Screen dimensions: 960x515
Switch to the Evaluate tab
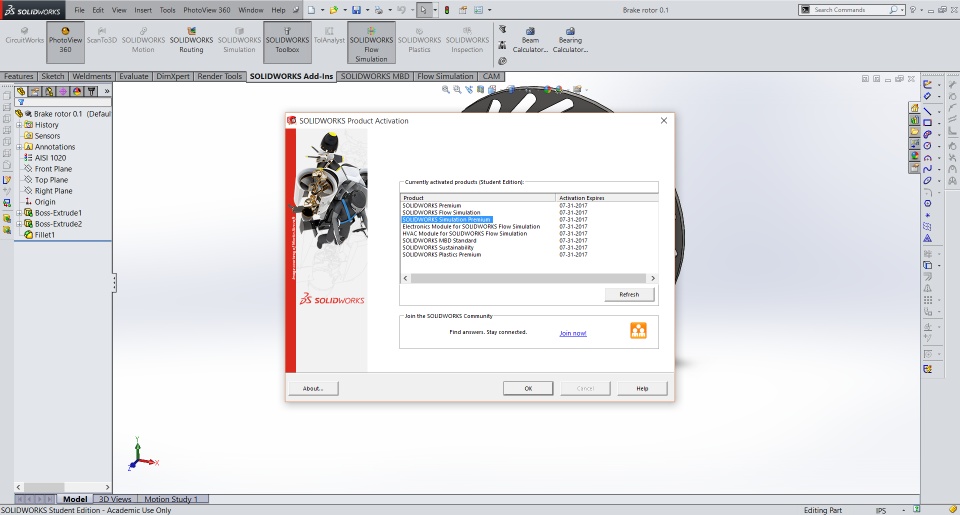pos(133,77)
